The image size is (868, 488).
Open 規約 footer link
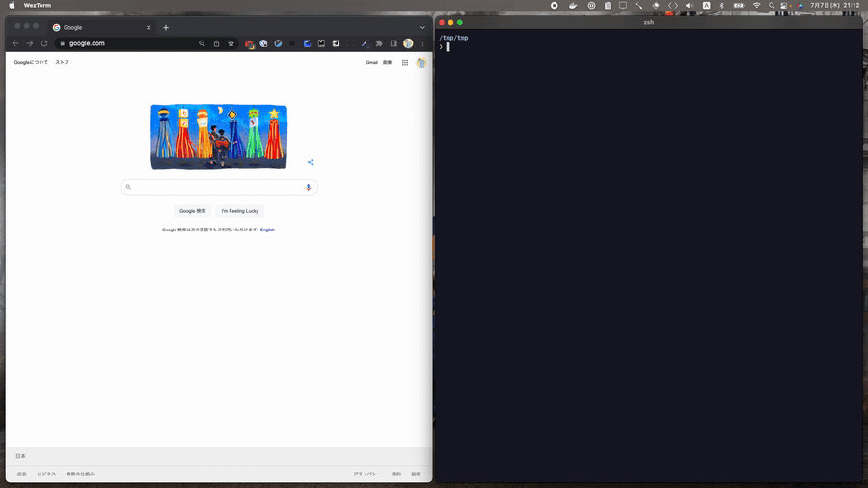point(396,474)
